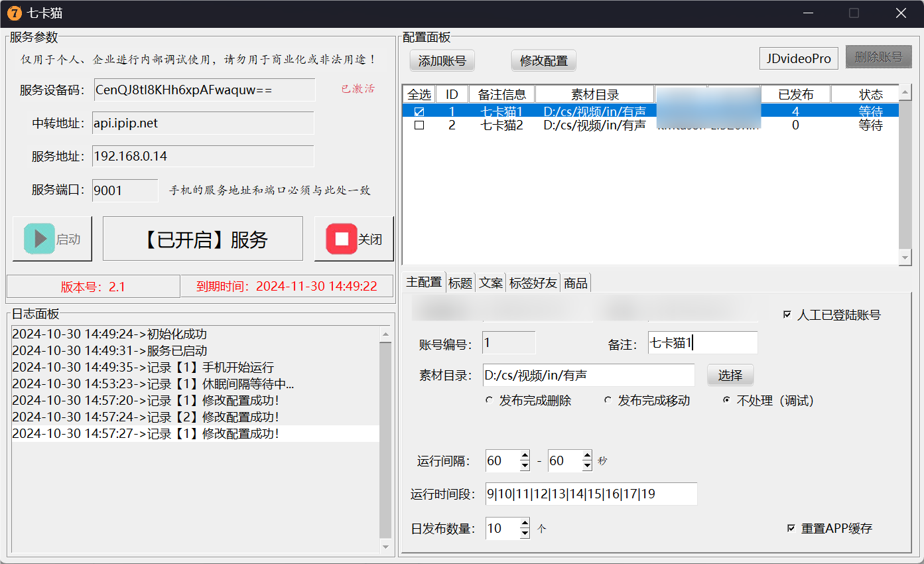The width and height of the screenshot is (924, 564).
Task: Open the 标签好友 tab
Action: [533, 283]
